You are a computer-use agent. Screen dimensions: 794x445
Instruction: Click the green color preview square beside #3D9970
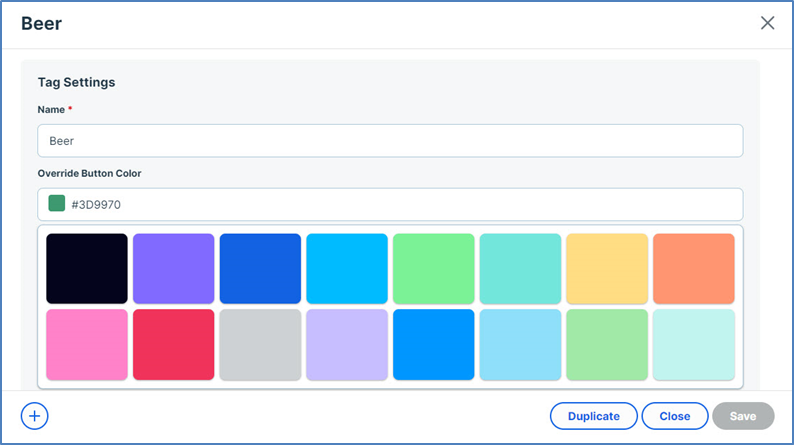57,204
